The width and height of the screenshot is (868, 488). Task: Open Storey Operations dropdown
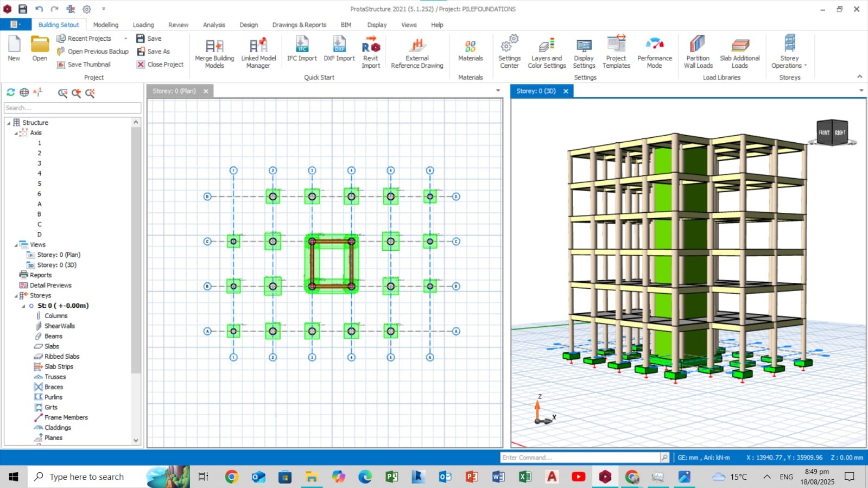789,52
